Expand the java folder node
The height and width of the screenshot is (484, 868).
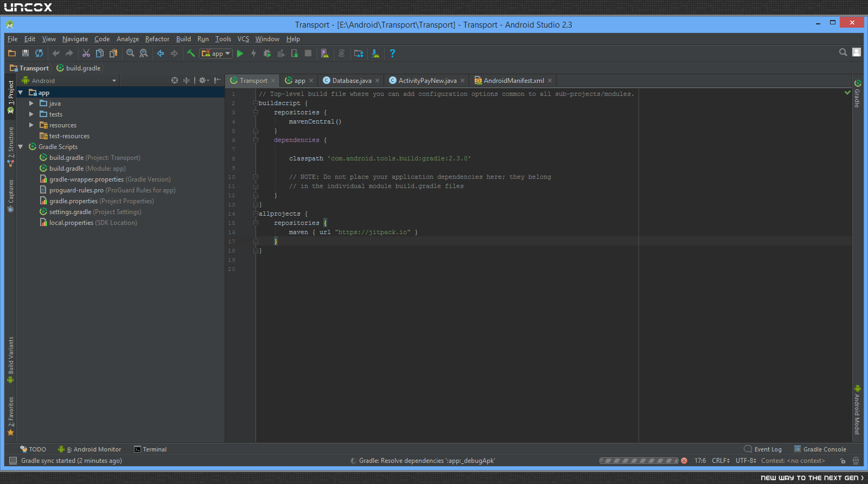point(31,104)
